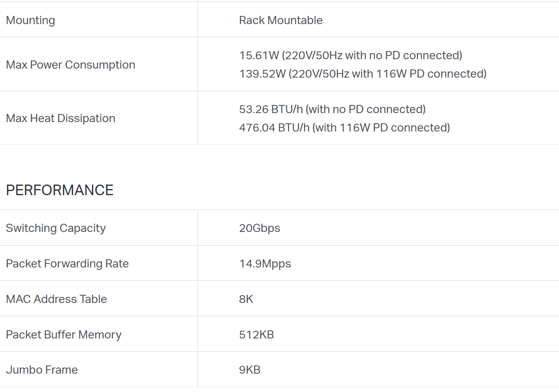The image size is (559, 392).
Task: Select the 15.61W no PD connected line
Action: point(351,56)
